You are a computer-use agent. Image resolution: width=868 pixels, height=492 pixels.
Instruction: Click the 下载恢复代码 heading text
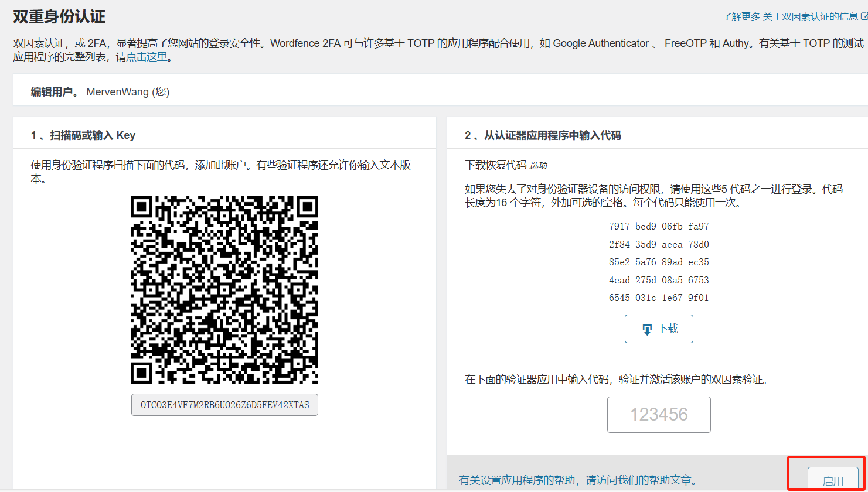pos(496,165)
